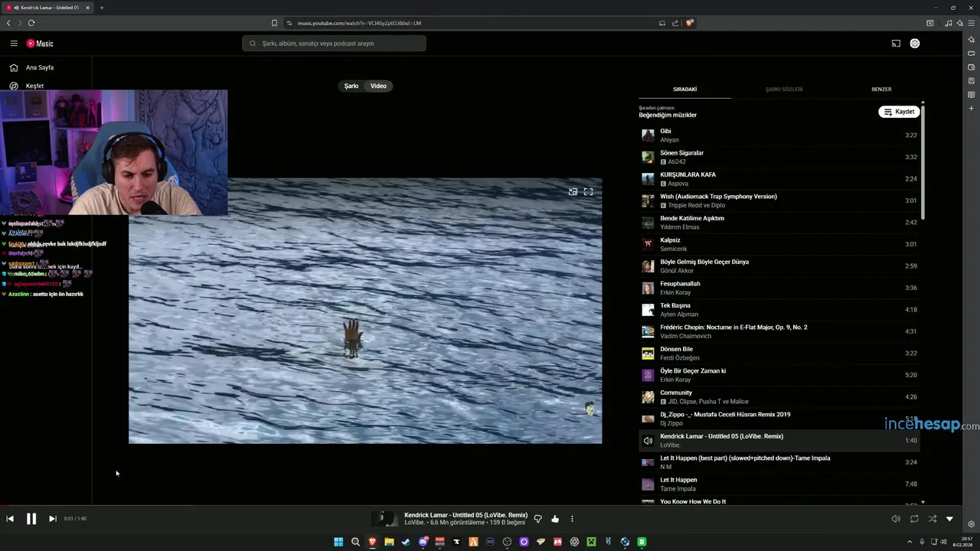Click the YouTube Music logo

point(40,44)
